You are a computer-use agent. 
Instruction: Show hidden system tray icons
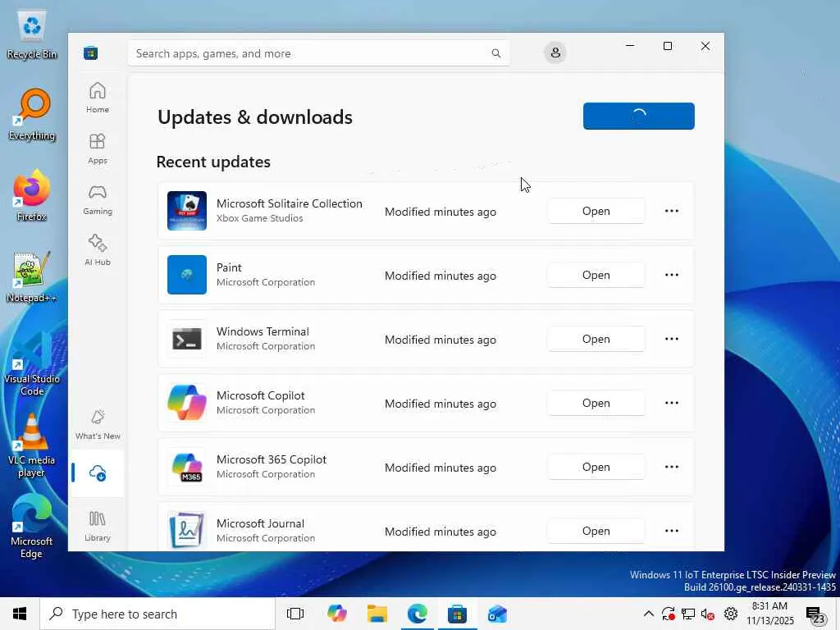point(648,614)
